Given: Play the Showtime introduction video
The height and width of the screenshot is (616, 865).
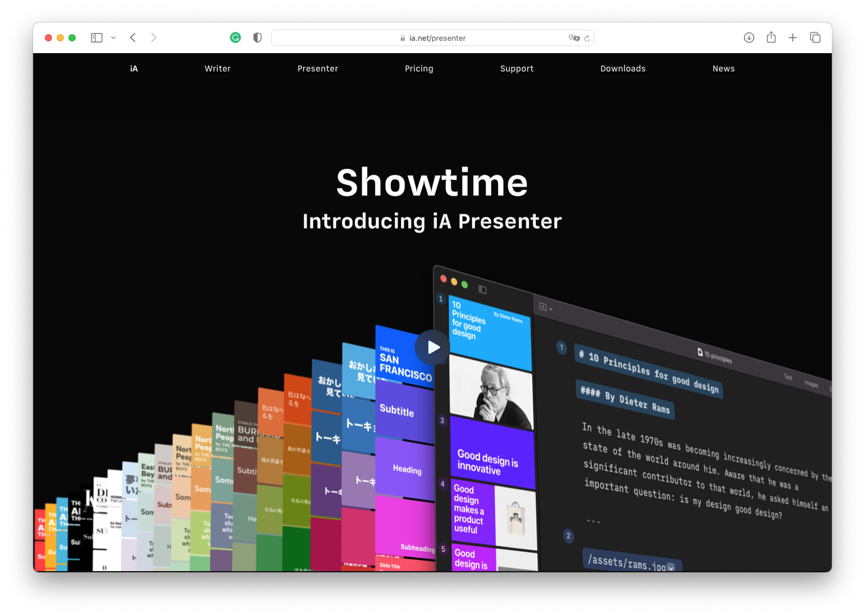Looking at the screenshot, I should click(x=432, y=347).
